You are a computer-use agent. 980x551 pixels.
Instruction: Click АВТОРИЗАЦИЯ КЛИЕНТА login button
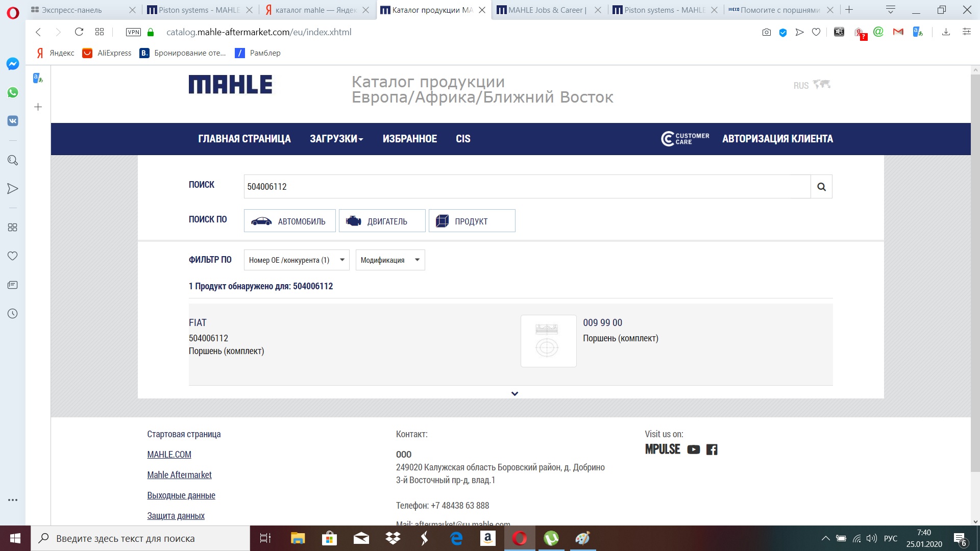(777, 139)
